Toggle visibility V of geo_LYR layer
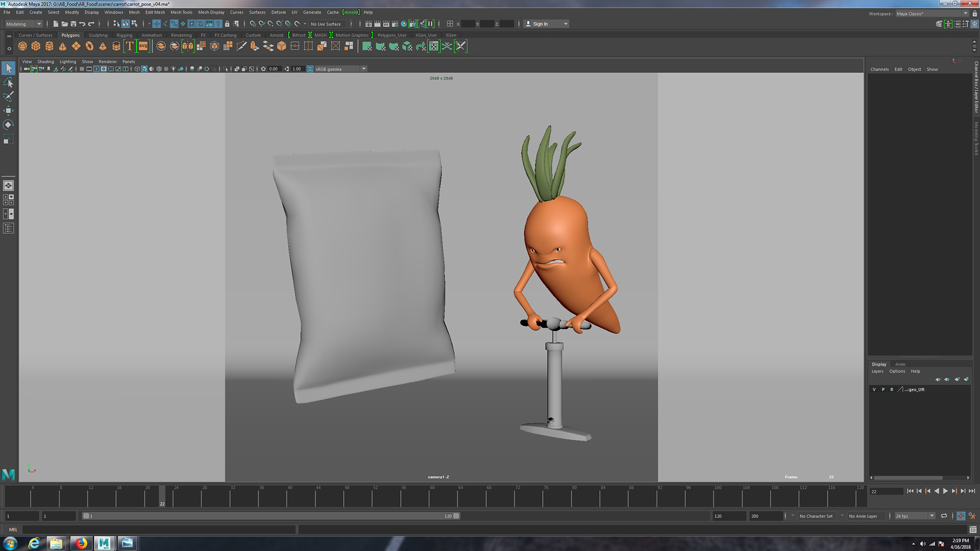 pyautogui.click(x=874, y=389)
